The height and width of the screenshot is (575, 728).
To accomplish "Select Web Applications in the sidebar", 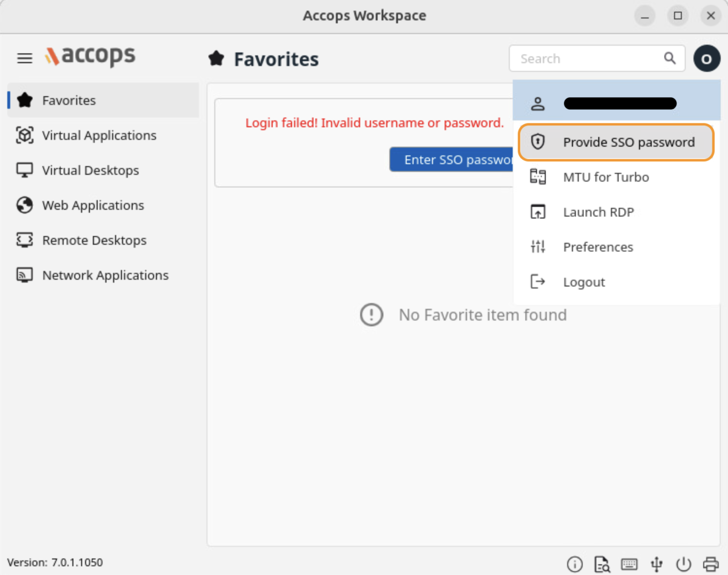I will pyautogui.click(x=93, y=205).
